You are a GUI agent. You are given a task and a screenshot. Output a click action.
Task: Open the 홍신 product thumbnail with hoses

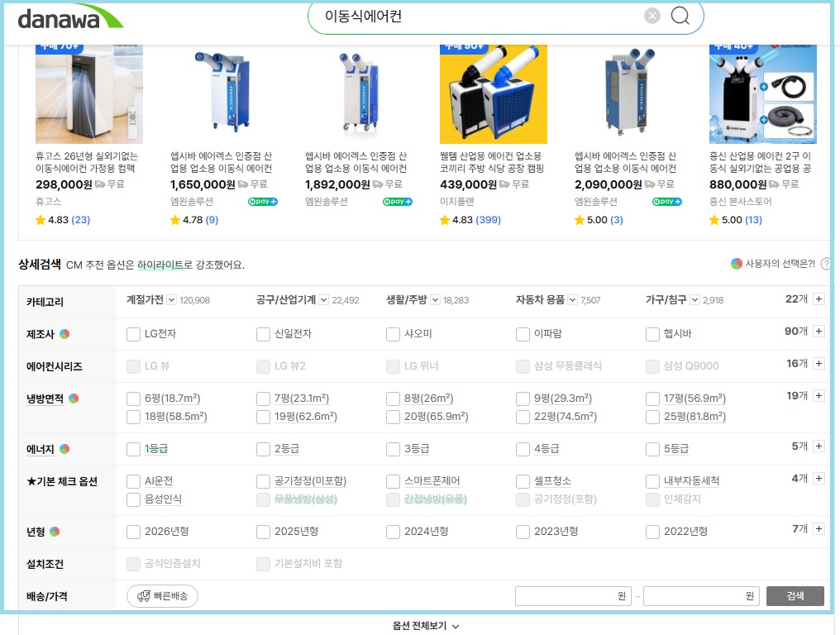point(763,93)
